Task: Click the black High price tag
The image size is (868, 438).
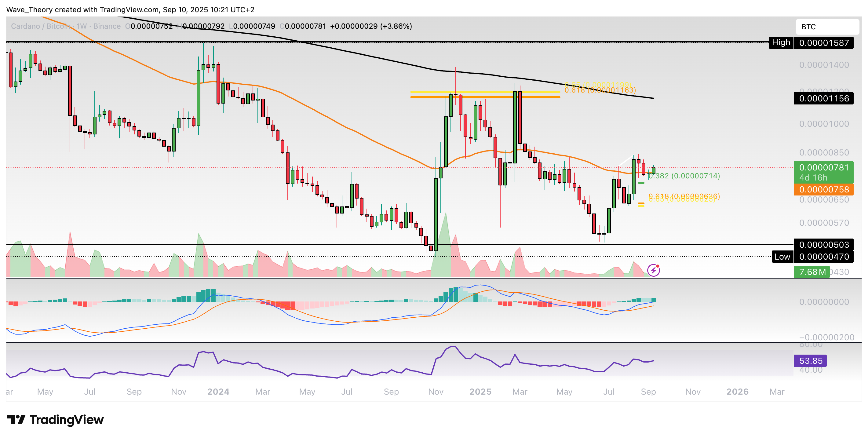Action: tap(781, 42)
